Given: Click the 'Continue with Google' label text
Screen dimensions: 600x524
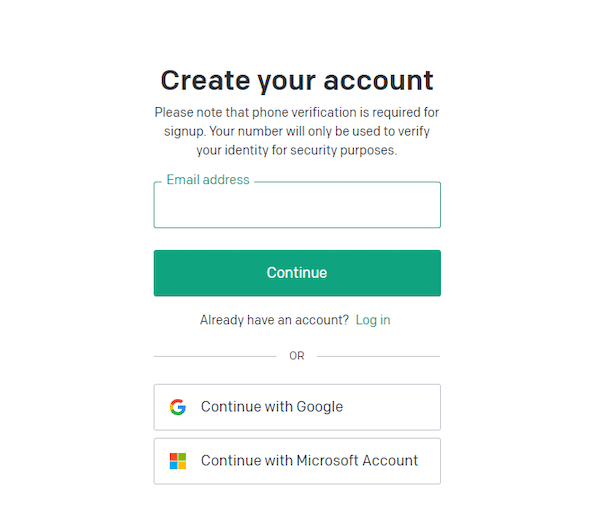Looking at the screenshot, I should [x=272, y=407].
